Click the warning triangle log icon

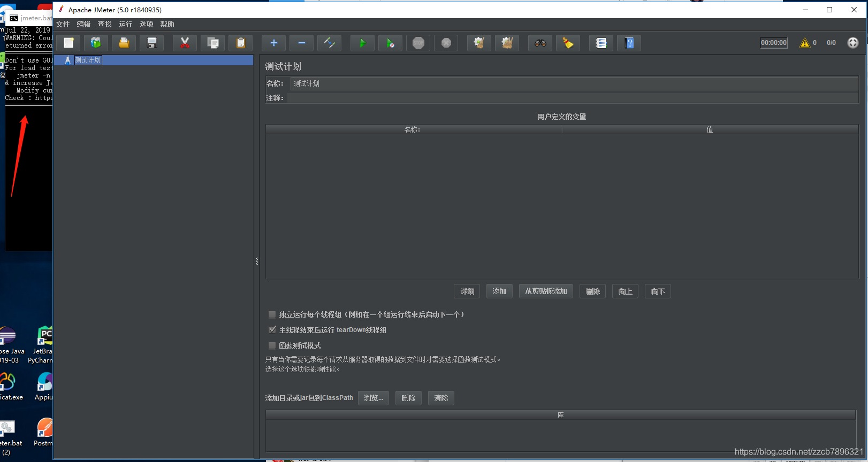tap(804, 43)
